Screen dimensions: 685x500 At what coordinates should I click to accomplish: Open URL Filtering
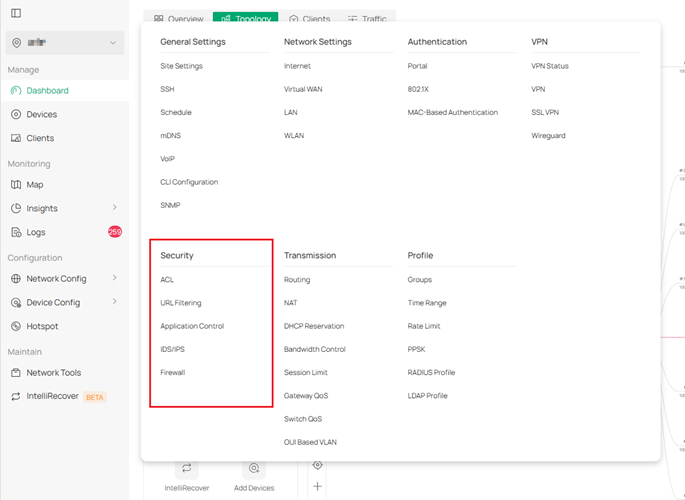[180, 303]
